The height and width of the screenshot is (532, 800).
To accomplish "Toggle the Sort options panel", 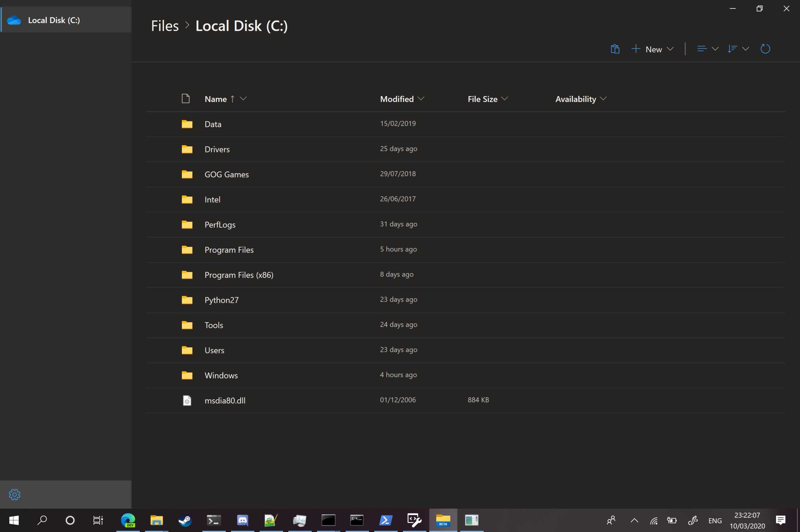I will click(737, 49).
